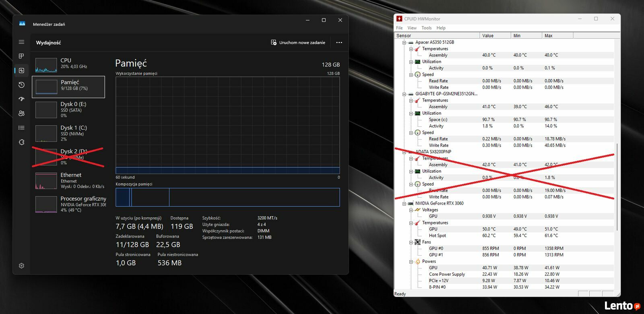The width and height of the screenshot is (644, 314).
Task: Open the Users icon in sidebar
Action: (x=21, y=114)
